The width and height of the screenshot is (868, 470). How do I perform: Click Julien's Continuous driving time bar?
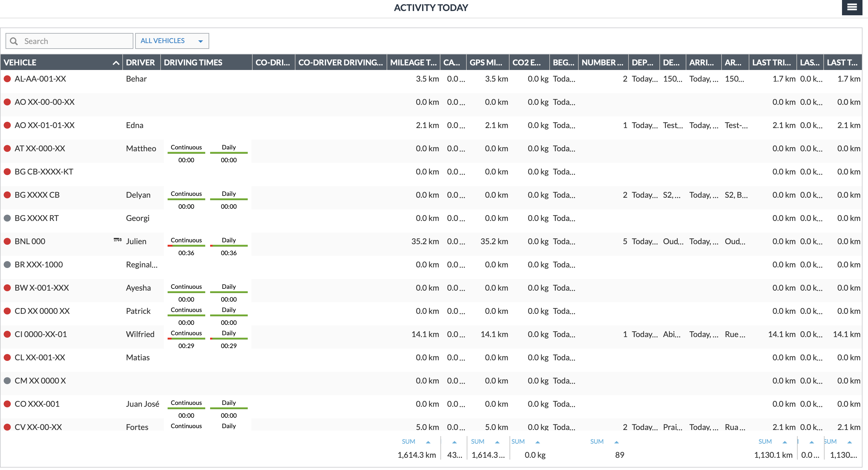coord(186,246)
